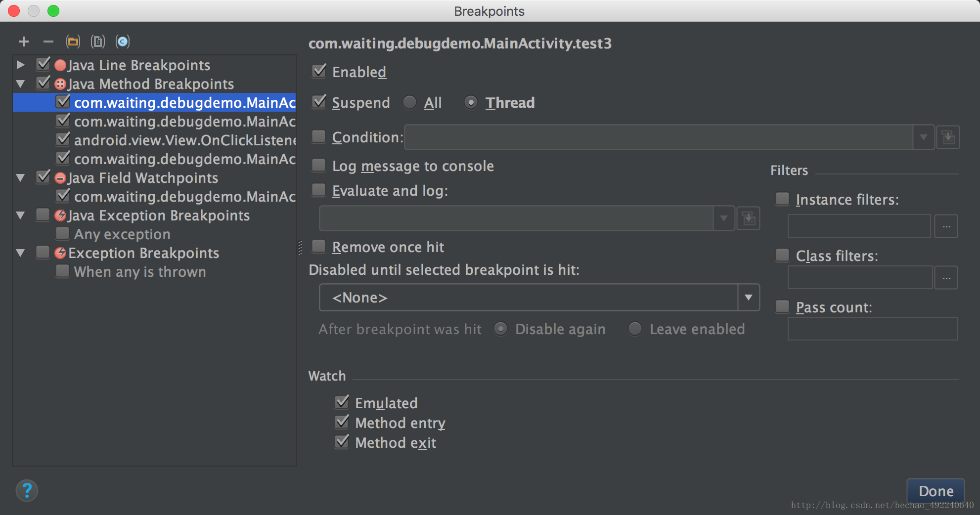Select the All suspend radio button
The height and width of the screenshot is (515, 980).
[409, 103]
